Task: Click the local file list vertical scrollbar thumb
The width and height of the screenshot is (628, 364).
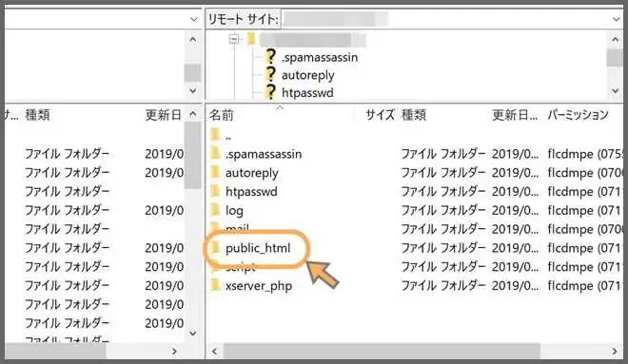Action: (x=192, y=155)
